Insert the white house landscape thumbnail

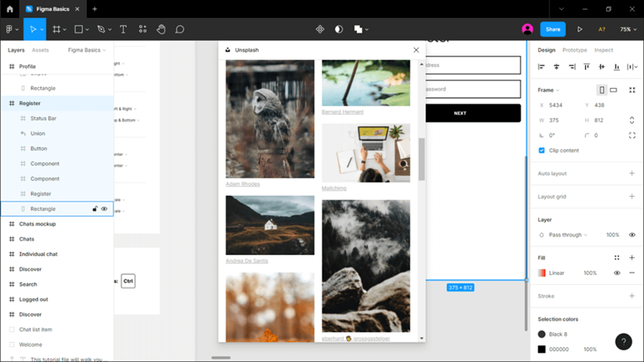pos(270,225)
